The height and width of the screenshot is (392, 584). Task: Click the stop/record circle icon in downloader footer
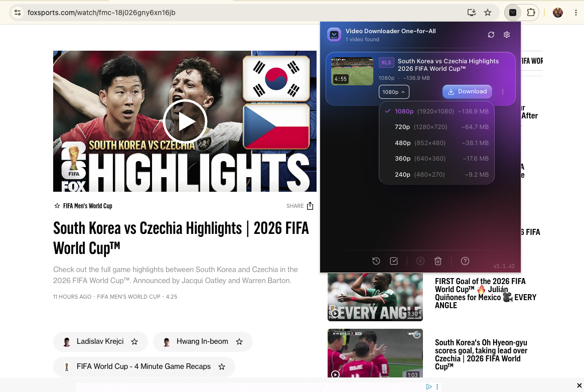tap(420, 261)
